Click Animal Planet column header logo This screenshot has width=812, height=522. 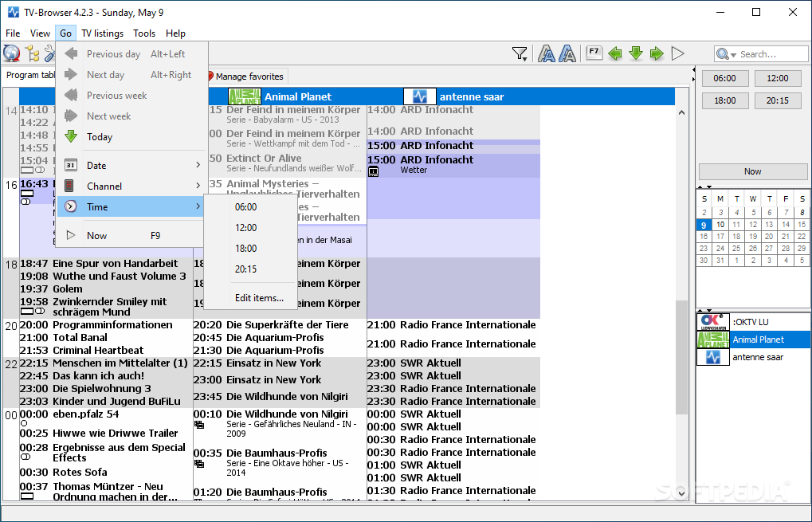245,96
